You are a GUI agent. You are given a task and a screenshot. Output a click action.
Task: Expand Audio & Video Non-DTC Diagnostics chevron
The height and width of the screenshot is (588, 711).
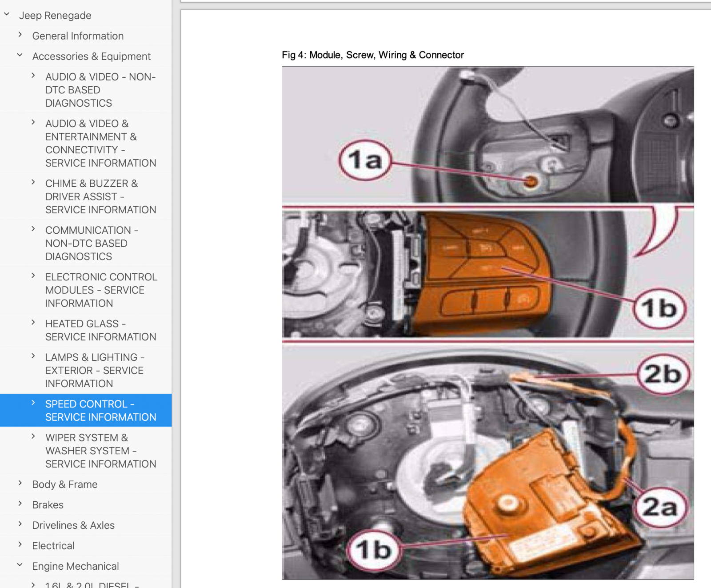pos(33,76)
